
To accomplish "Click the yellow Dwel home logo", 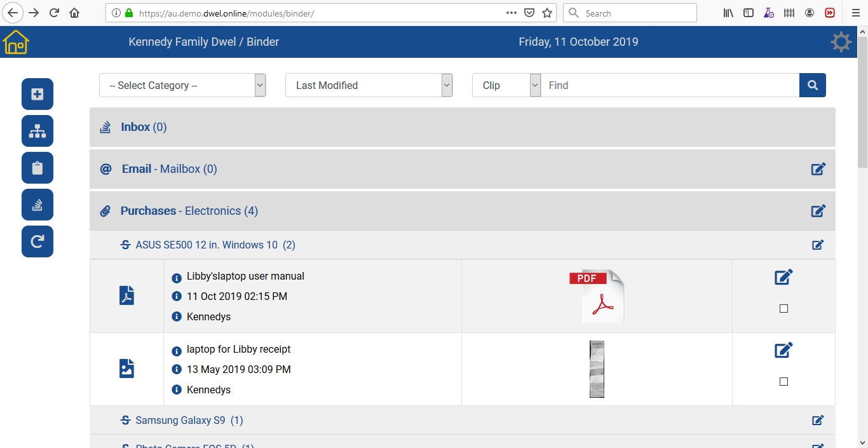I will tap(16, 42).
